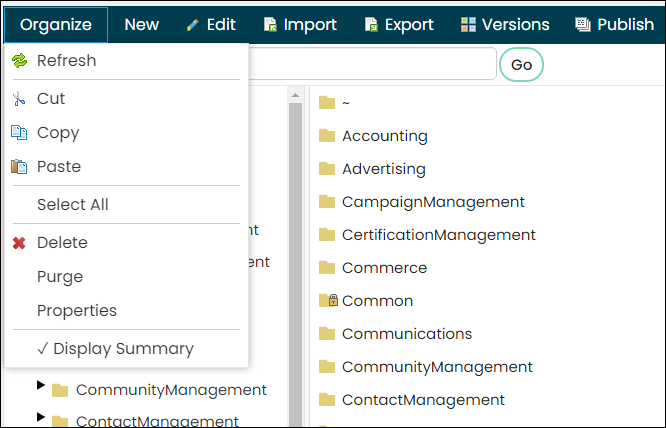Expand the CommunityManagement tree node arrow

point(41,385)
